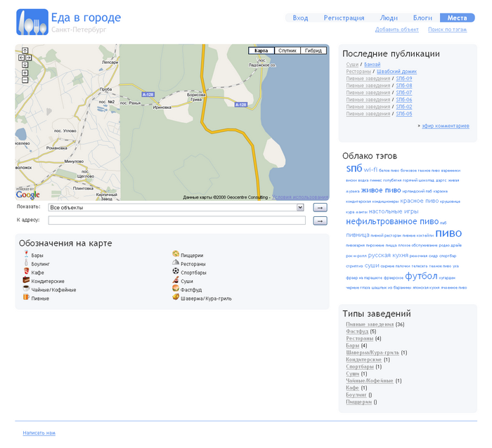Open the Поиск по тэгам link
This screenshot has height=448, width=492.
(x=447, y=29)
